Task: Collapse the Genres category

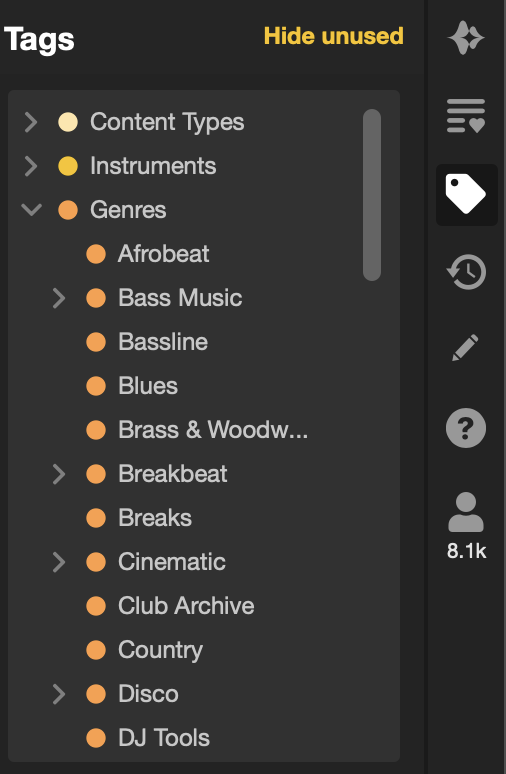Action: click(x=32, y=210)
